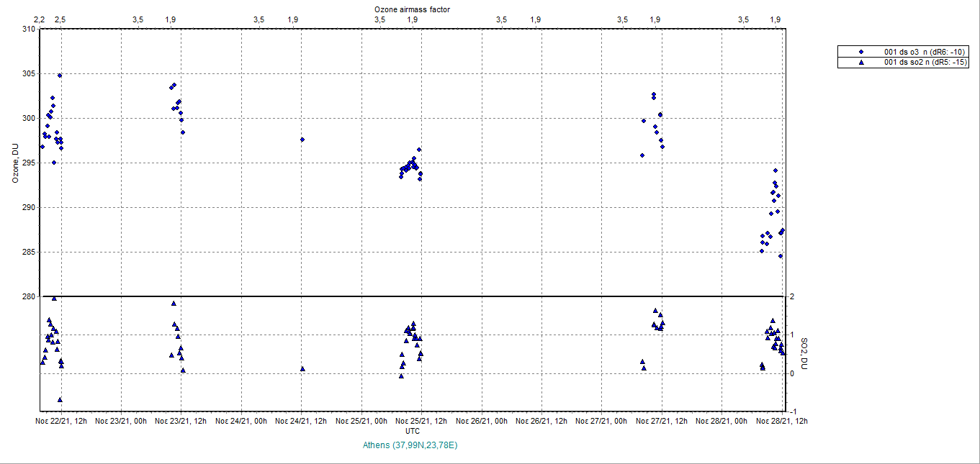Screen dimensions: 980x464
Task: Click the "Νοε 24/21, 12h" time axis tick
Action: click(x=302, y=421)
